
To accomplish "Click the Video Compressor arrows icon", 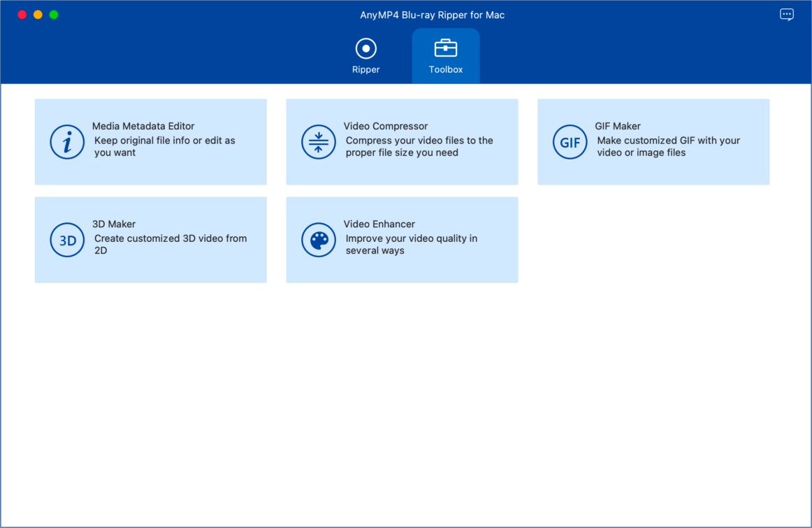I will click(x=319, y=142).
